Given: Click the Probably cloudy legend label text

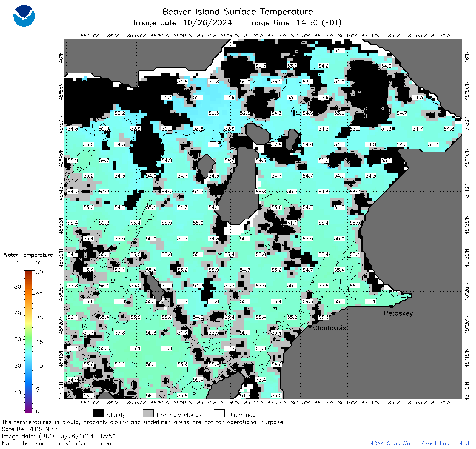Looking at the screenshot, I should point(179,415).
